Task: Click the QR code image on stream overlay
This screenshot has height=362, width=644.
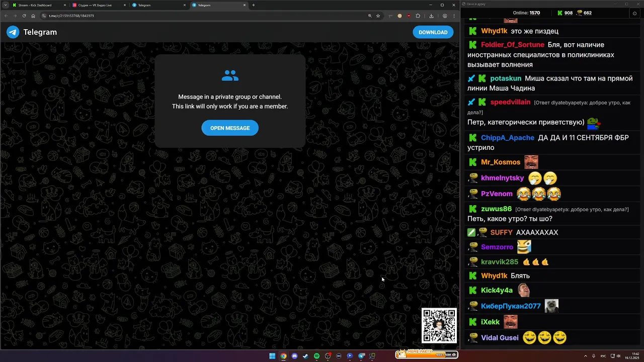Action: (x=439, y=326)
